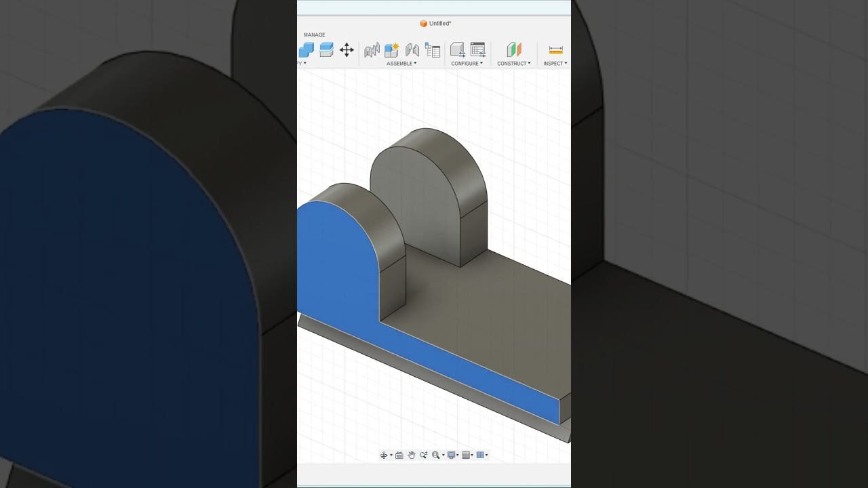This screenshot has height=488, width=868.
Task: Click the Viewports layout icon
Action: [x=480, y=455]
